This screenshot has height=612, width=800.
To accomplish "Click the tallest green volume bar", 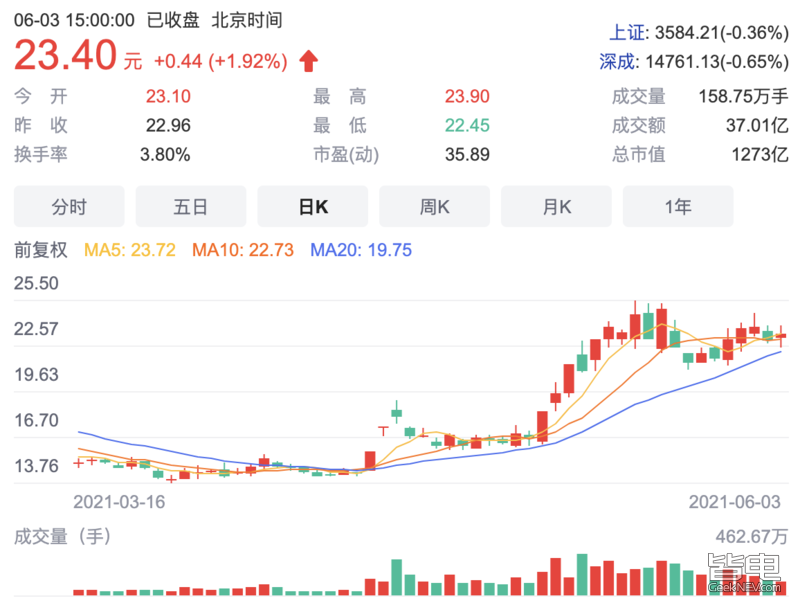I will 582,575.
